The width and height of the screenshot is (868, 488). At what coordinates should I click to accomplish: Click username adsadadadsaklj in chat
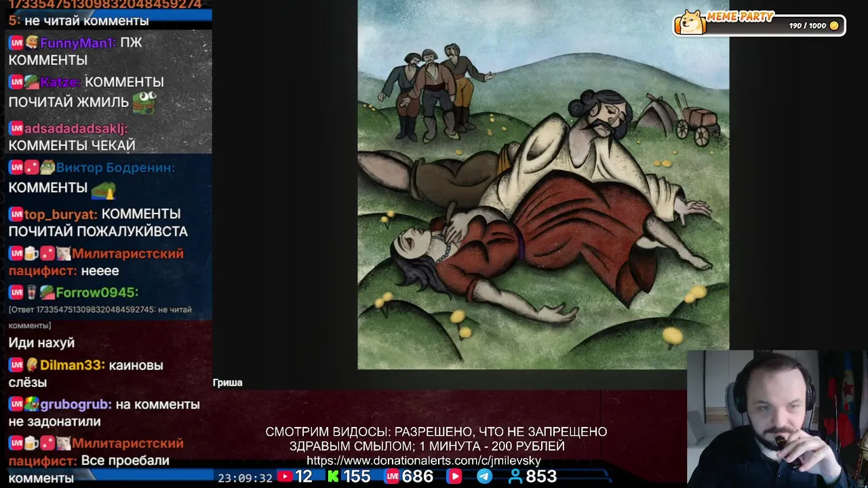click(x=76, y=129)
